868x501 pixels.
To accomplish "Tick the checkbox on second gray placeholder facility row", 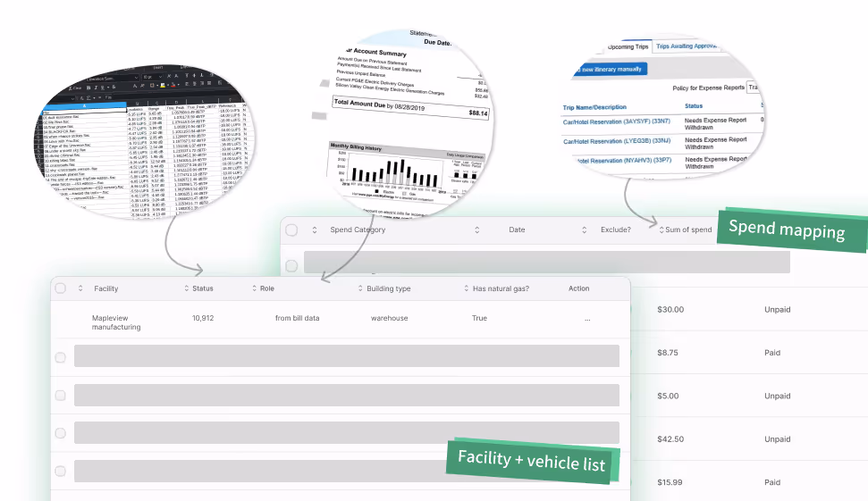I will pos(60,396).
